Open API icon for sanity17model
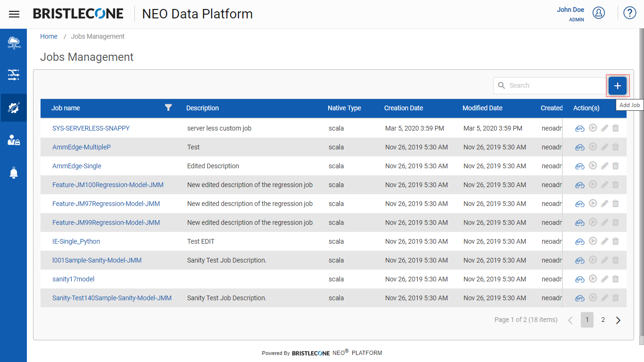This screenshot has width=644, height=362. 580,279
